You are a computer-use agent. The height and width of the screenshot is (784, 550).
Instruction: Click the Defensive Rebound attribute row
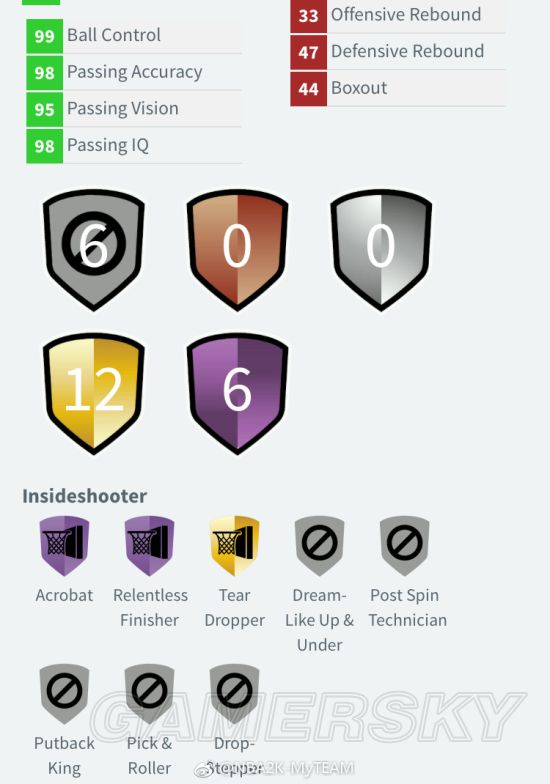tap(398, 52)
